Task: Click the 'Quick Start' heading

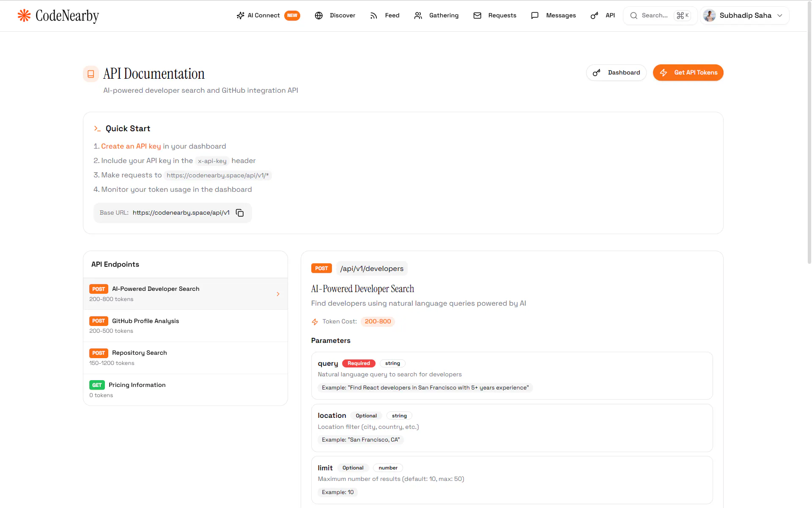Action: pos(128,129)
